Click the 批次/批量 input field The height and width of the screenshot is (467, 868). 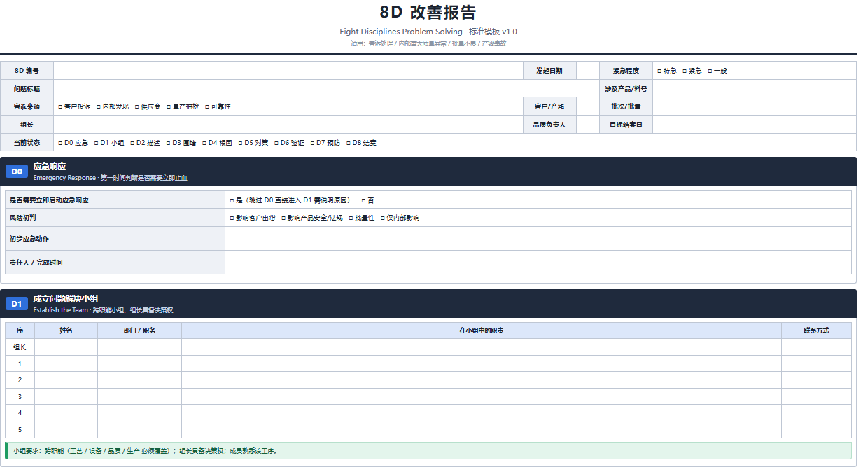click(x=754, y=106)
